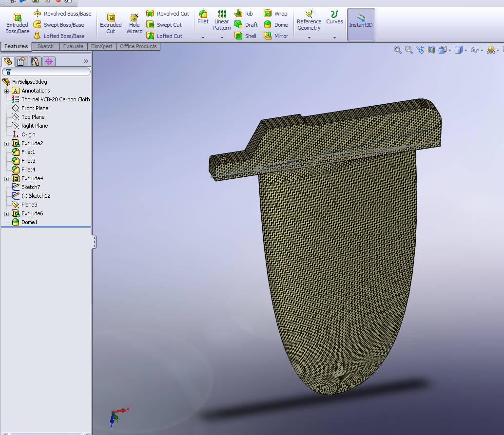The height and width of the screenshot is (435, 504).
Task: Open the PropertyManager panel tab
Action: pyautogui.click(x=21, y=61)
